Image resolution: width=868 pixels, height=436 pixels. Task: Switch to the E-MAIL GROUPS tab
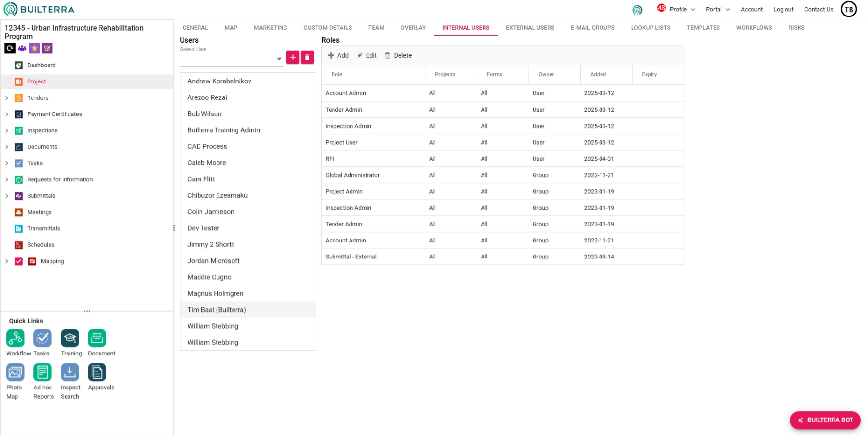(x=593, y=28)
